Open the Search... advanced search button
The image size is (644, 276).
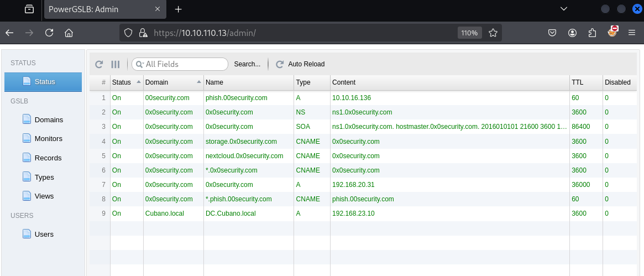(x=247, y=64)
